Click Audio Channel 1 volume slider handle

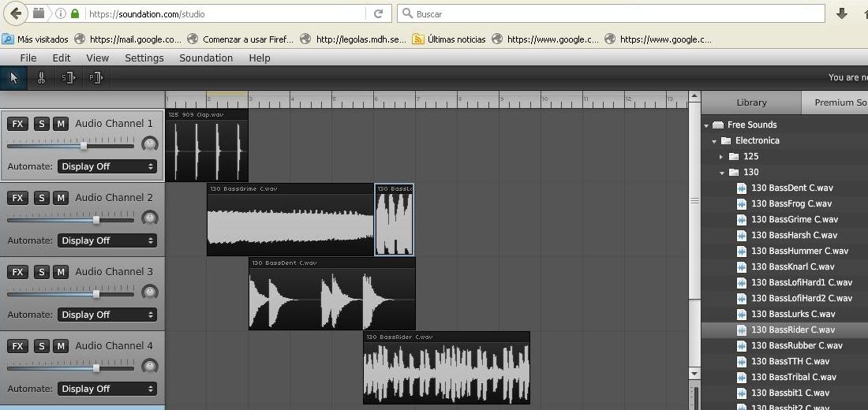[84, 146]
